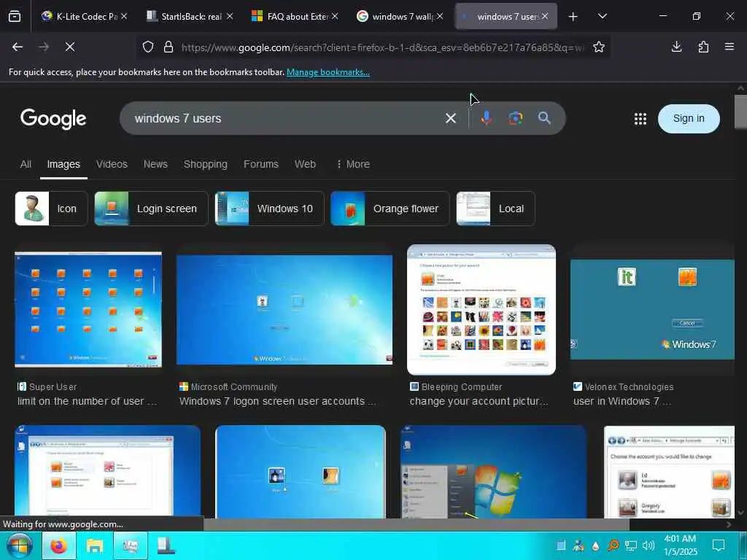
Task: Open Velonex Technologies Windows 7 thumbnail
Action: pos(652,309)
